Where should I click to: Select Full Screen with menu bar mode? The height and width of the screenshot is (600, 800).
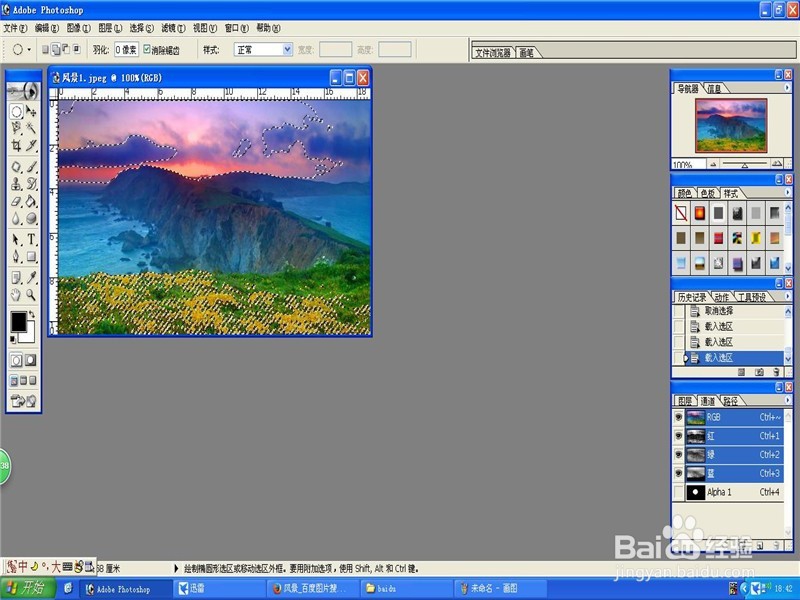click(23, 381)
